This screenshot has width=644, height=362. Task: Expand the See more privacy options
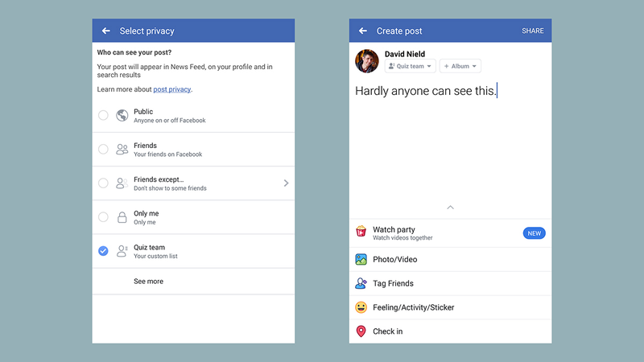pos(193,281)
